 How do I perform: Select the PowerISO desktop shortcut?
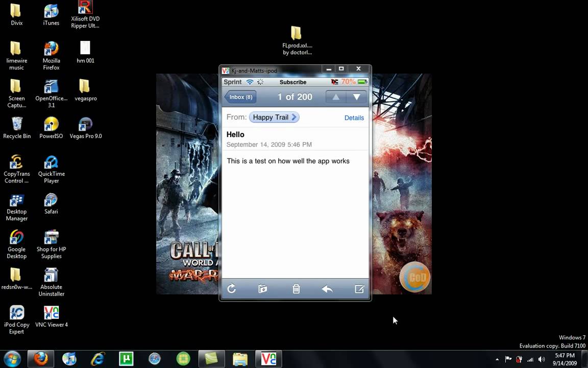coord(51,128)
